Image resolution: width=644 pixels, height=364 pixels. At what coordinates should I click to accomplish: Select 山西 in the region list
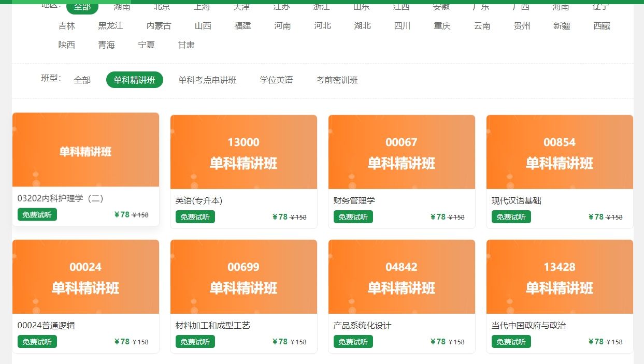coord(203,26)
